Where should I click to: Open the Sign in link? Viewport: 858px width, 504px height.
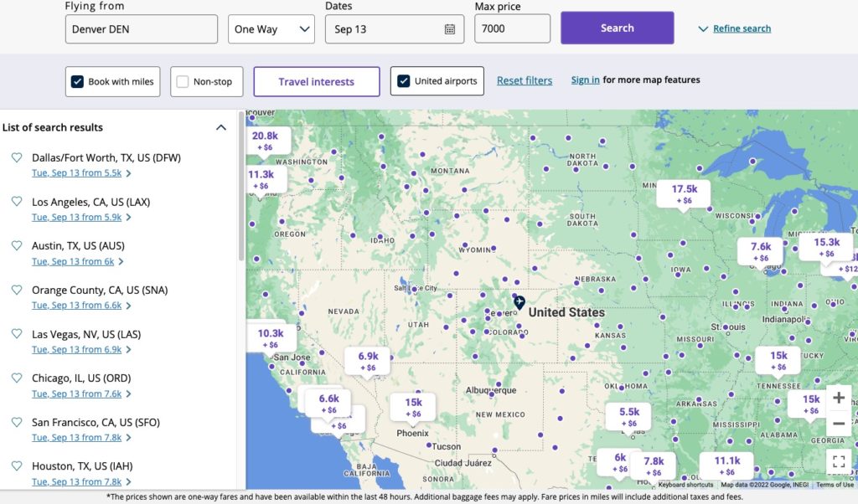[585, 80]
